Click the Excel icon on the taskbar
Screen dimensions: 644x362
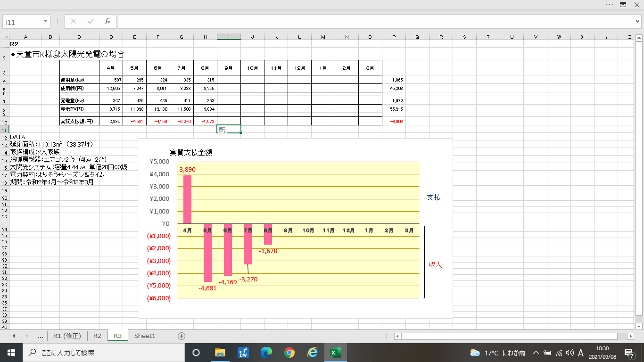tap(335, 353)
